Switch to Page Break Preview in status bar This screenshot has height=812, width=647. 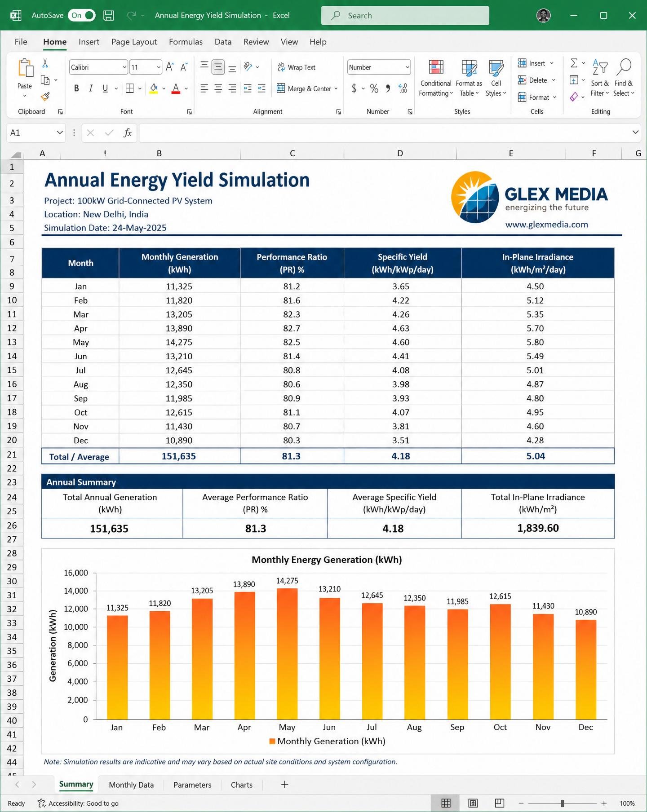pyautogui.click(x=500, y=803)
